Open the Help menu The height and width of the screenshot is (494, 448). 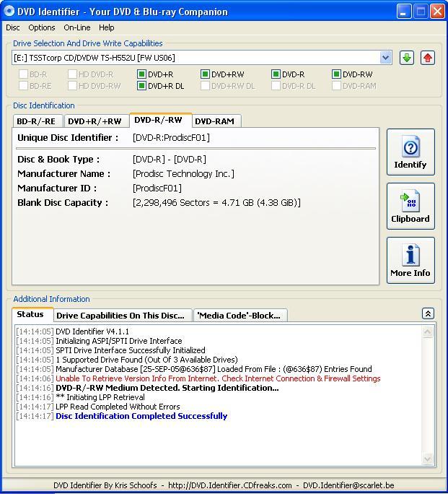click(106, 27)
